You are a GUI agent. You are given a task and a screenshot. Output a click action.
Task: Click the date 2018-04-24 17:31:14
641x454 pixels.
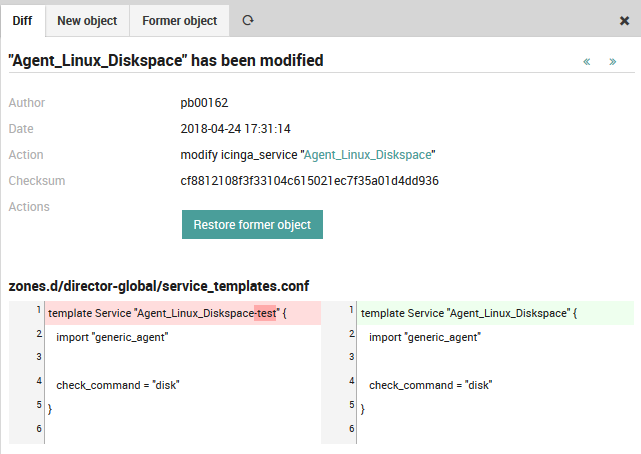click(x=235, y=129)
